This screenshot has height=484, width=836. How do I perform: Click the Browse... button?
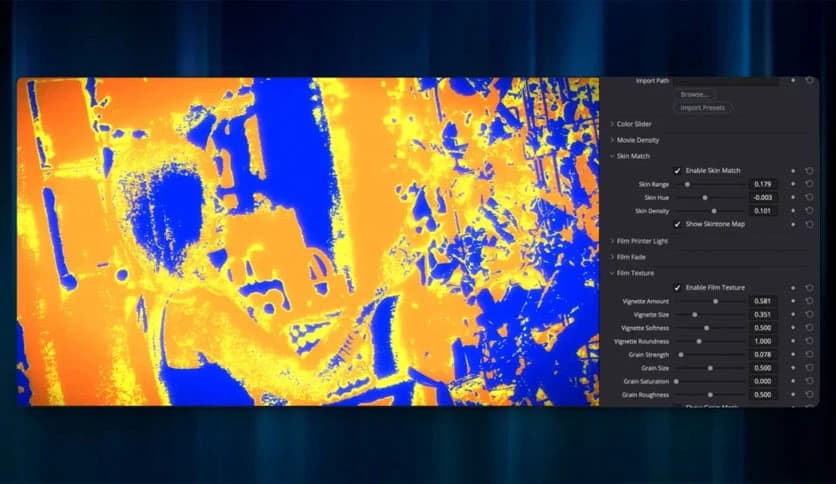coord(694,94)
